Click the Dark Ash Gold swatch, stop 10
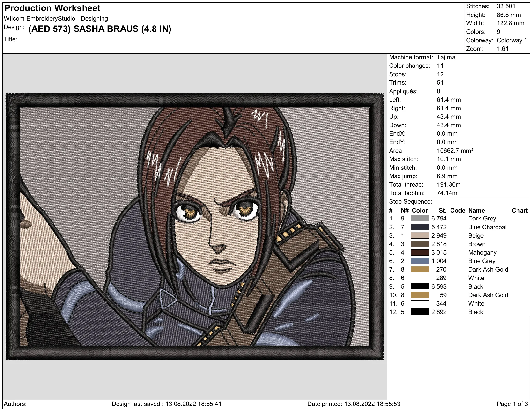Viewport: 532px width, 411px height. click(420, 295)
